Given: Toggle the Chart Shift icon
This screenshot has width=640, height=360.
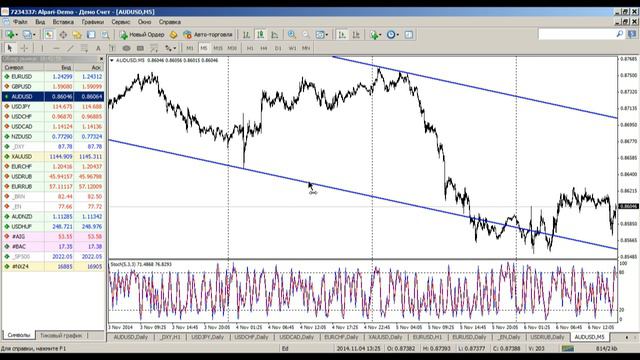Looking at the screenshot, I should coord(356,35).
